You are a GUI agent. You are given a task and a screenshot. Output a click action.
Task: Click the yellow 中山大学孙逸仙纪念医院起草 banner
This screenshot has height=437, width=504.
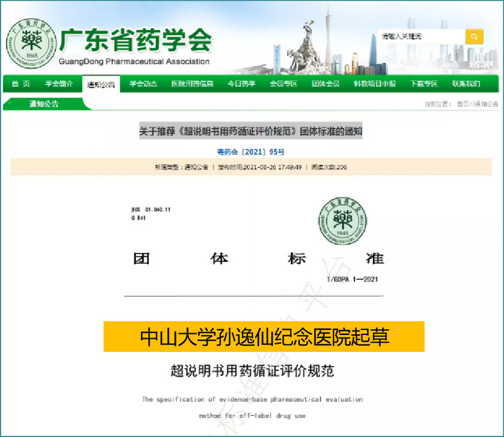[x=264, y=336]
